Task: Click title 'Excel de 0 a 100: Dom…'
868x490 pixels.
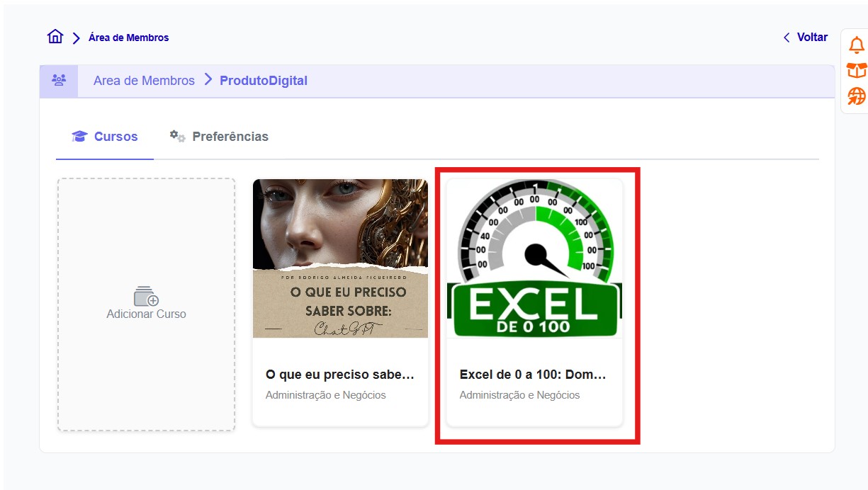Action: pos(533,375)
